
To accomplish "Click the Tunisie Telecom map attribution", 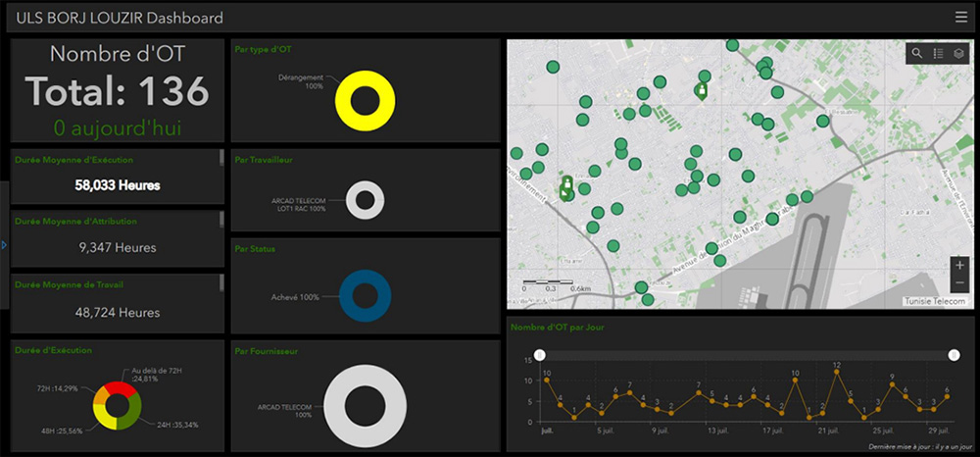I will (935, 302).
